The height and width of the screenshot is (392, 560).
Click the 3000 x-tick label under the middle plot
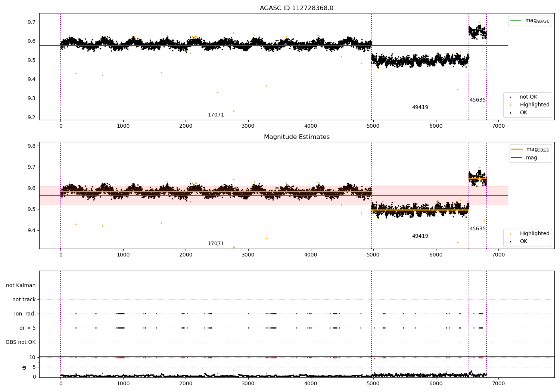tap(248, 255)
